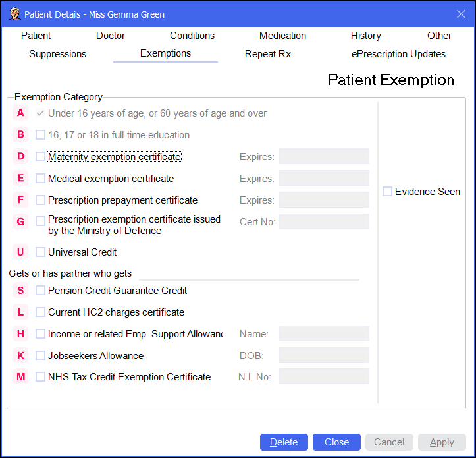Image resolution: width=476 pixels, height=458 pixels.
Task: Click the Cert No input field
Action: click(x=324, y=221)
